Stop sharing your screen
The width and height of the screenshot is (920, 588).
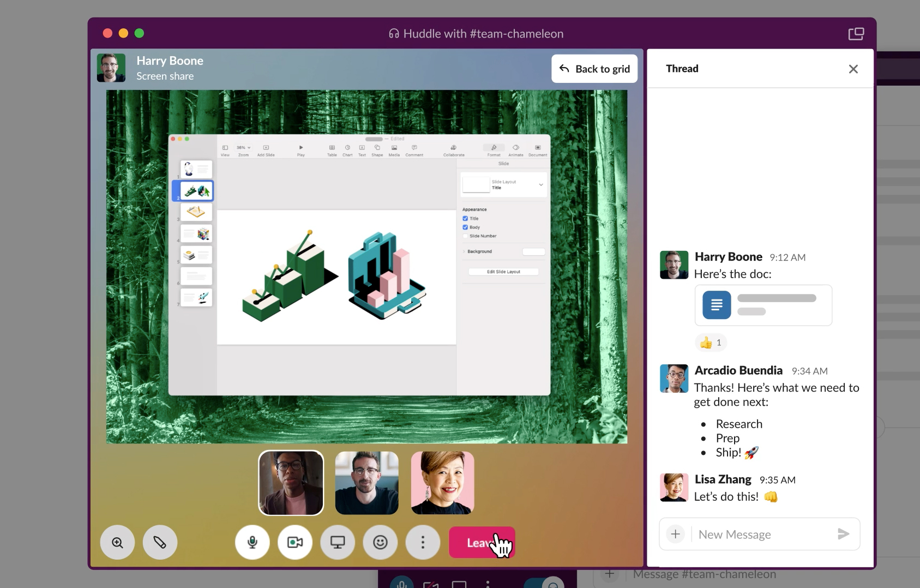point(338,542)
